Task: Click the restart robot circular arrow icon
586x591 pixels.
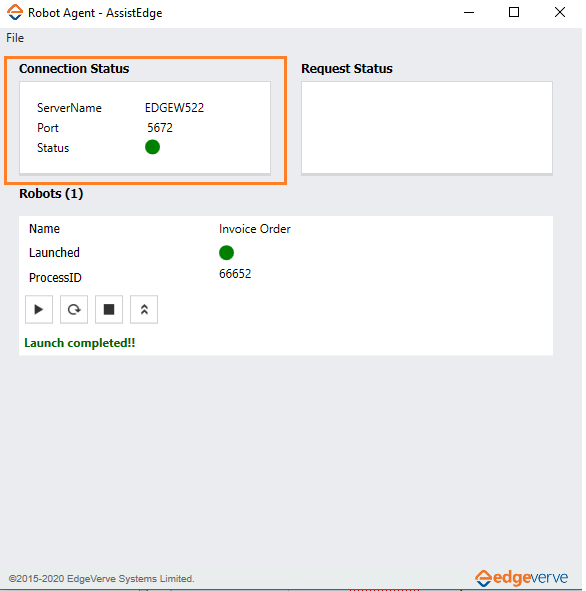Action: click(74, 309)
